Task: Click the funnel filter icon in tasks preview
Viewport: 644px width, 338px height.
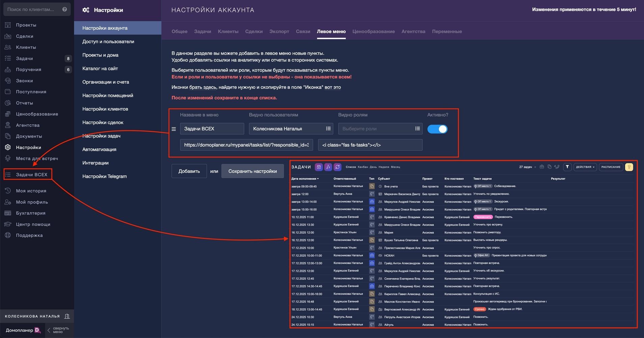Action: point(567,167)
